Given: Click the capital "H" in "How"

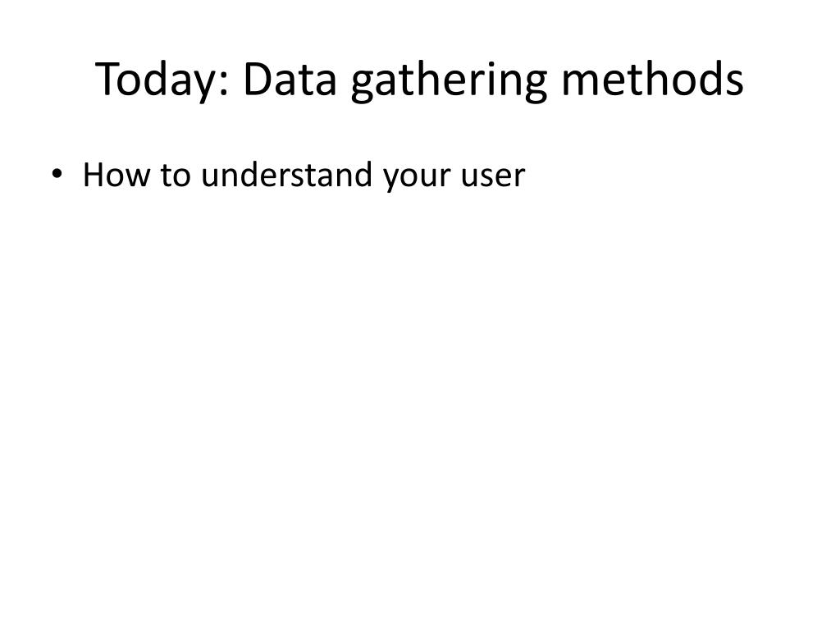Looking at the screenshot, I should (x=94, y=175).
